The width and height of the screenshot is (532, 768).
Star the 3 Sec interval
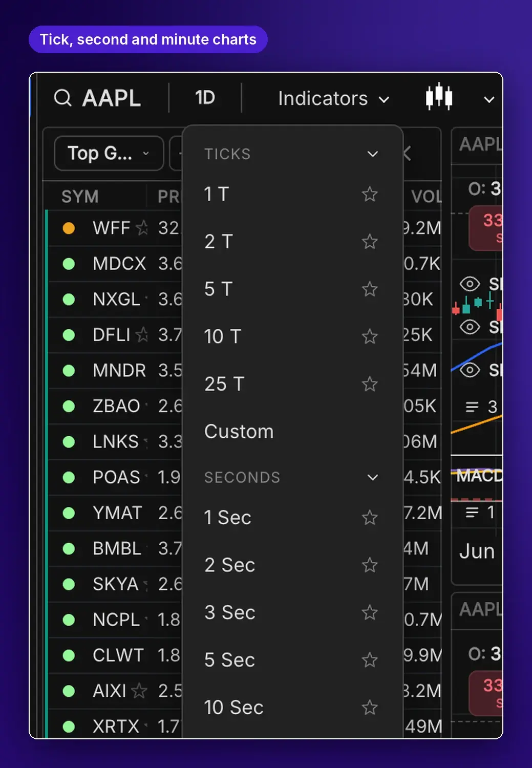click(x=370, y=612)
